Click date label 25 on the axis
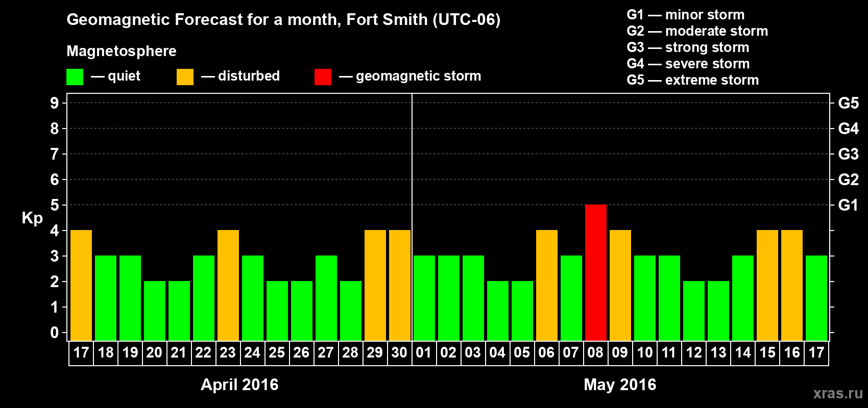The width and height of the screenshot is (868, 408). [x=277, y=353]
